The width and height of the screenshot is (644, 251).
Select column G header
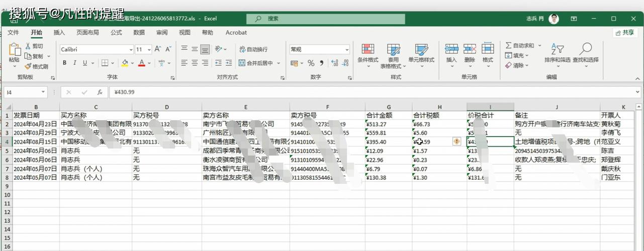389,107
